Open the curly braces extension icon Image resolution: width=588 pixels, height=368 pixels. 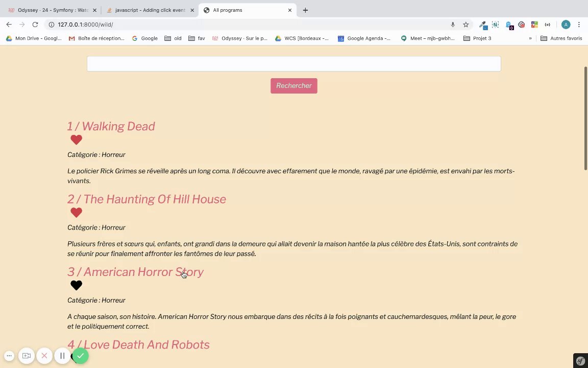548,25
